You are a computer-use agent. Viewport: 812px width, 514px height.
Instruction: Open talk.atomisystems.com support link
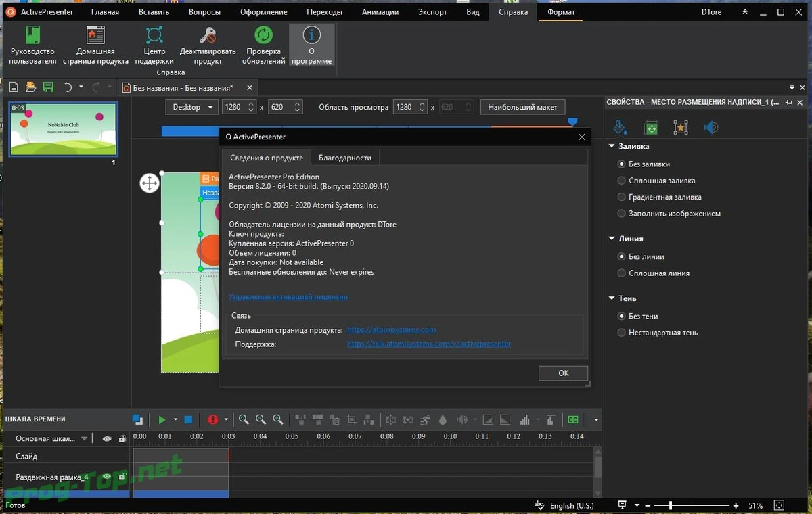[x=429, y=344]
